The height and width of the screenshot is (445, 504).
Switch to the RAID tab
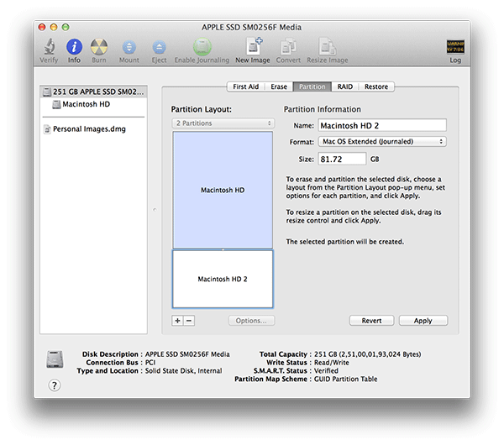click(x=344, y=86)
